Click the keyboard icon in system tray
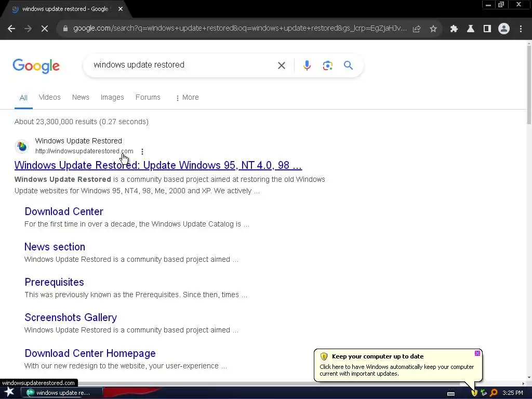The height and width of the screenshot is (399, 532). coord(451,393)
